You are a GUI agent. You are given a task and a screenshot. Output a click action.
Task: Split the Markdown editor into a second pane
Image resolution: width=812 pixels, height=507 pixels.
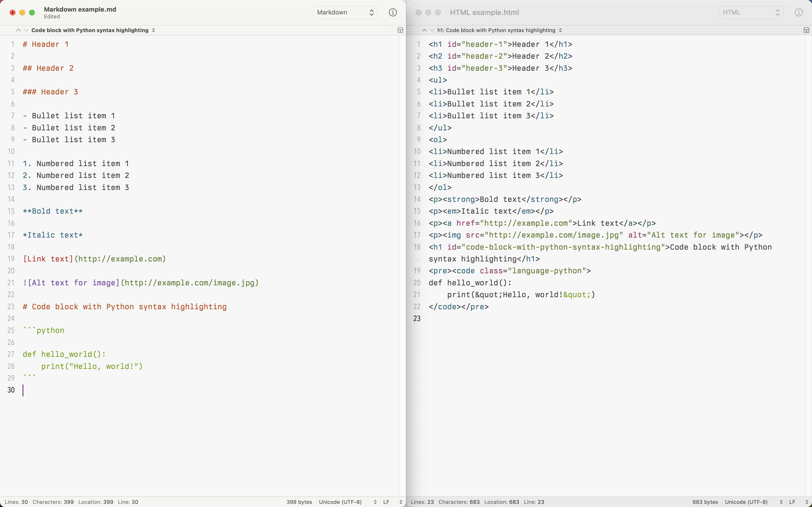(x=400, y=30)
